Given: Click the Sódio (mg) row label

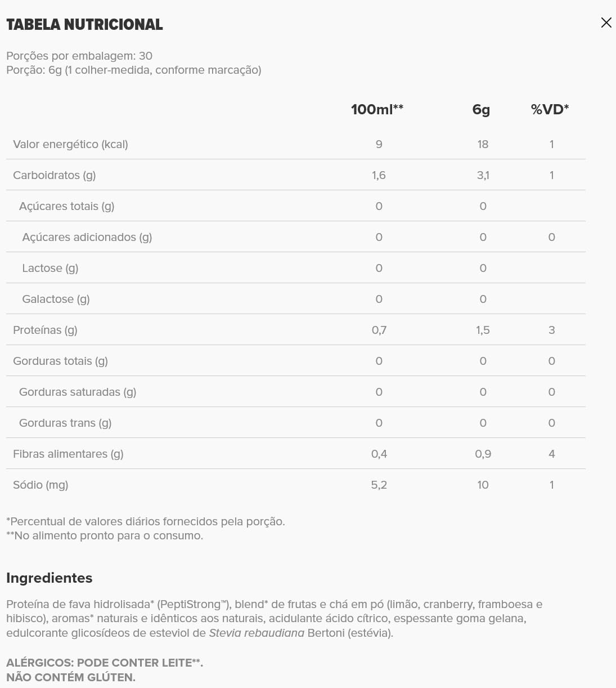Looking at the screenshot, I should tap(41, 485).
